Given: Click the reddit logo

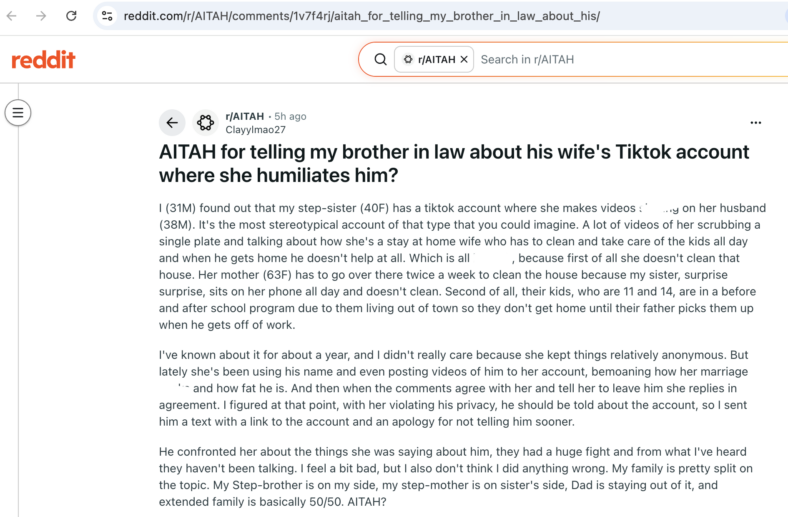Looking at the screenshot, I should coord(43,60).
